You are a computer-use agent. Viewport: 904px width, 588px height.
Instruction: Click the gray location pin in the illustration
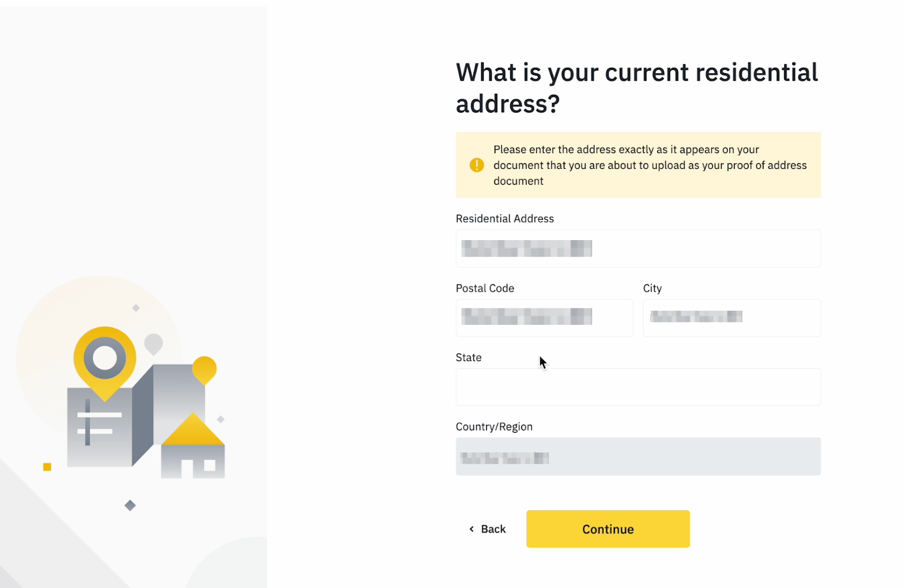tap(153, 343)
